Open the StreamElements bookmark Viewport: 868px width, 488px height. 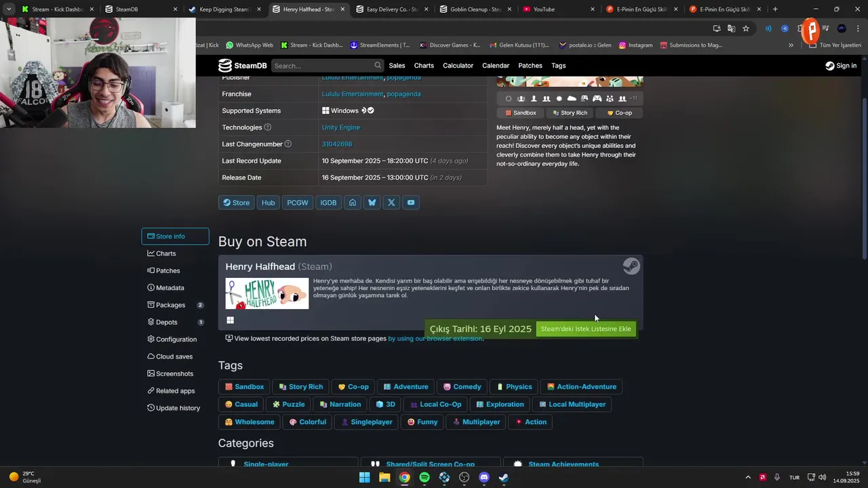coord(380,45)
